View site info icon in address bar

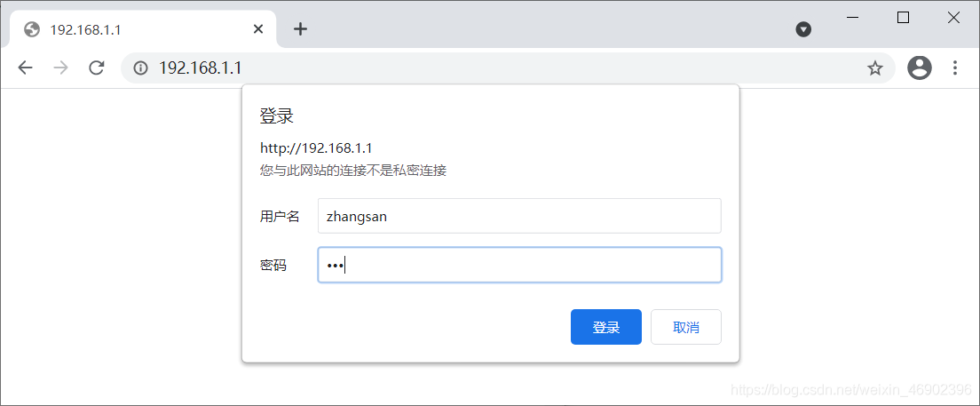141,68
